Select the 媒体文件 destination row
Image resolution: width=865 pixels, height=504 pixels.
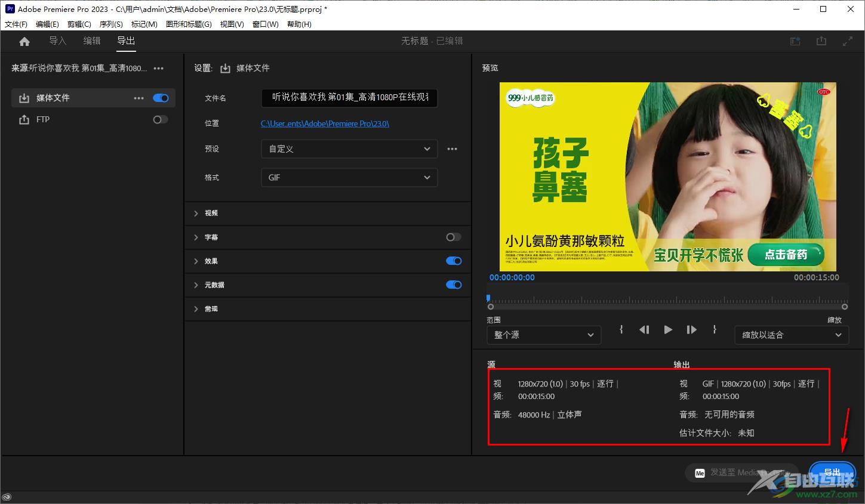(93, 98)
